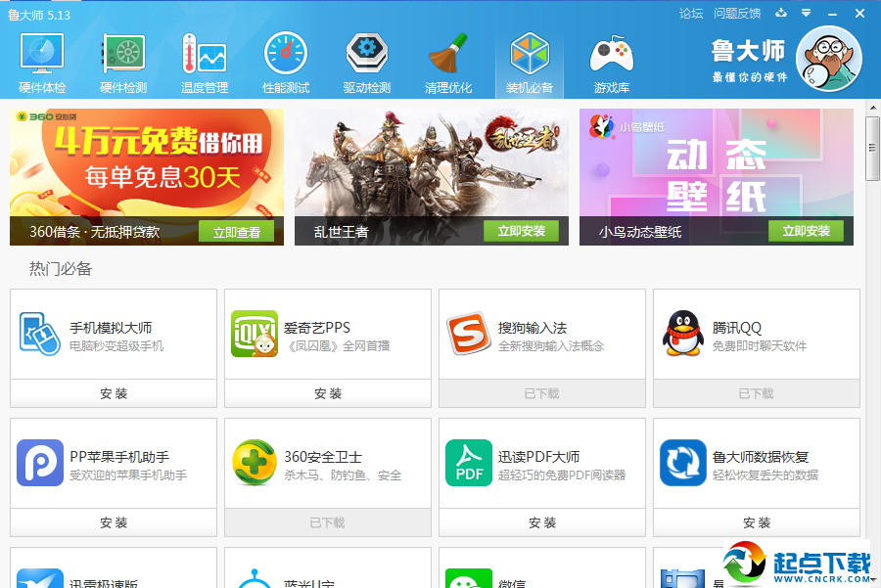
Task: Click the 爱奇艺PPS app icon
Action: [255, 334]
